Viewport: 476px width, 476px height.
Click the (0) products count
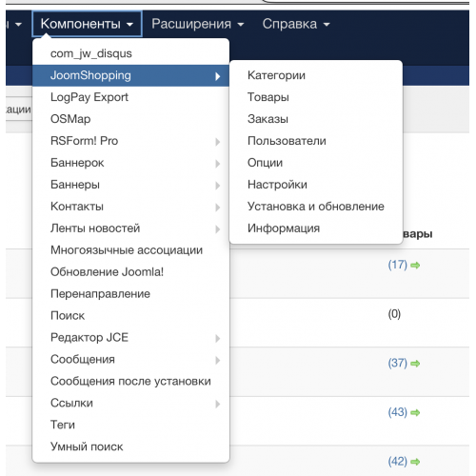[x=394, y=314]
